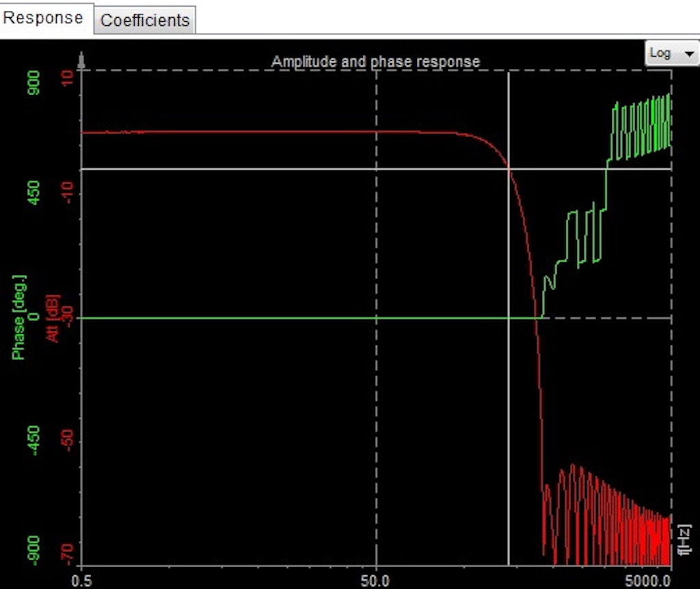Viewport: 700px width, 589px height.
Task: Click the 'Amplitude and phase response' title
Action: click(375, 61)
